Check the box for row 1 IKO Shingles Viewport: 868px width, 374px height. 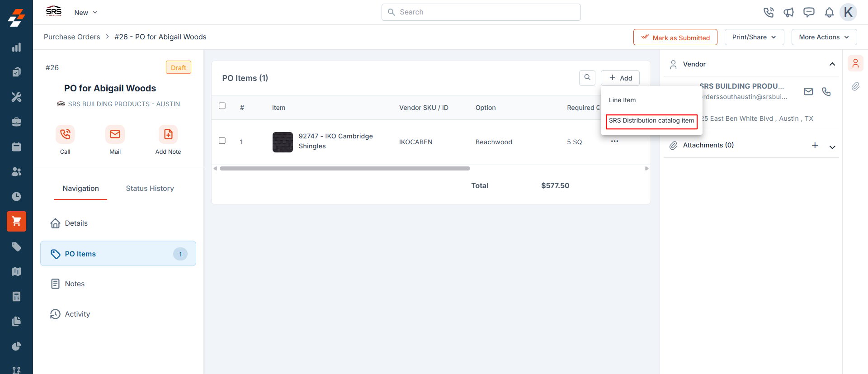click(x=222, y=141)
